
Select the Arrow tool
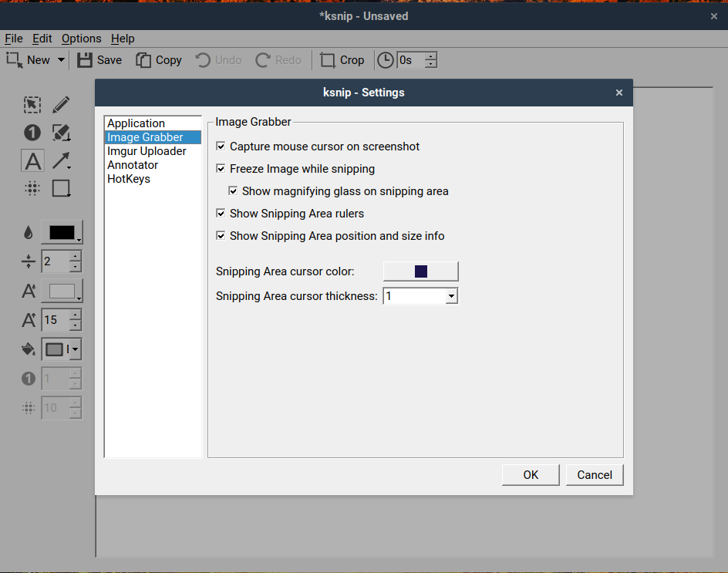61,160
